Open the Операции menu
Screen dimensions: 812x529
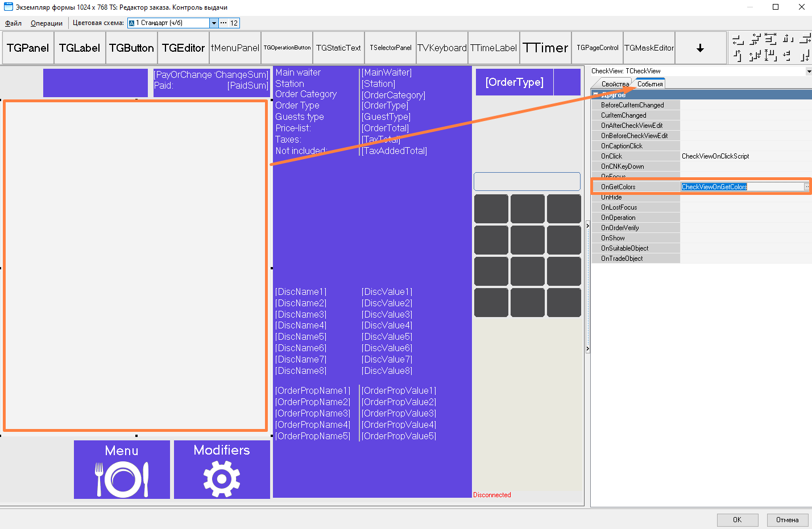[47, 23]
